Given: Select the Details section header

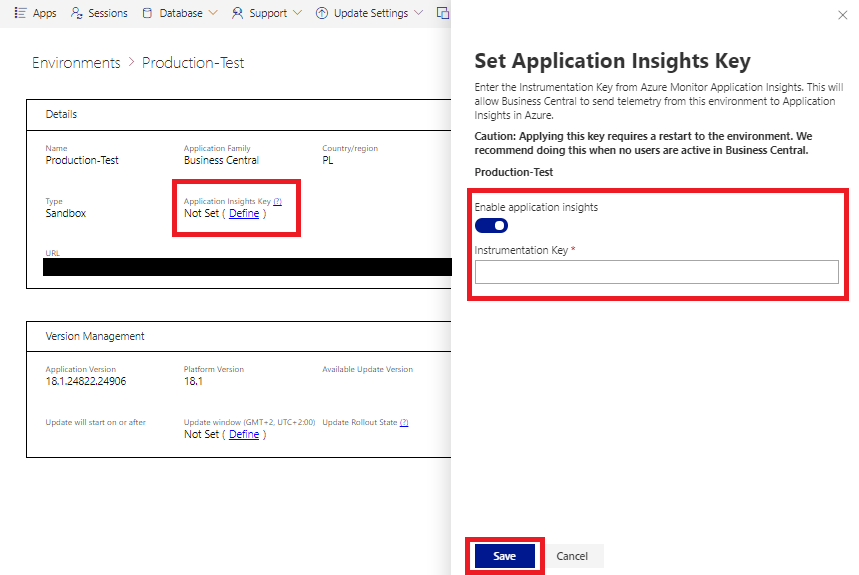Looking at the screenshot, I should [x=61, y=114].
